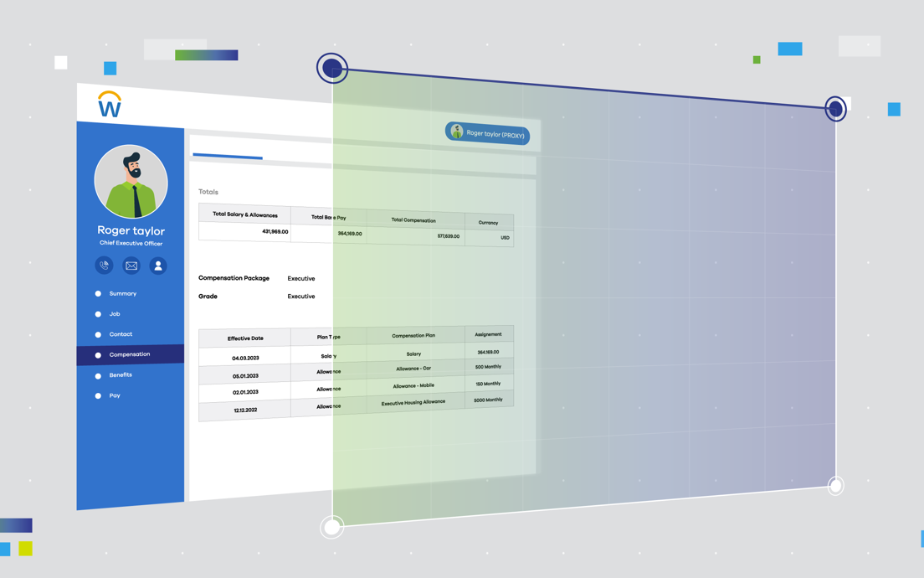Screen dimensions: 924x578
Task: Click the person icon beside the envelope
Action: point(158,266)
